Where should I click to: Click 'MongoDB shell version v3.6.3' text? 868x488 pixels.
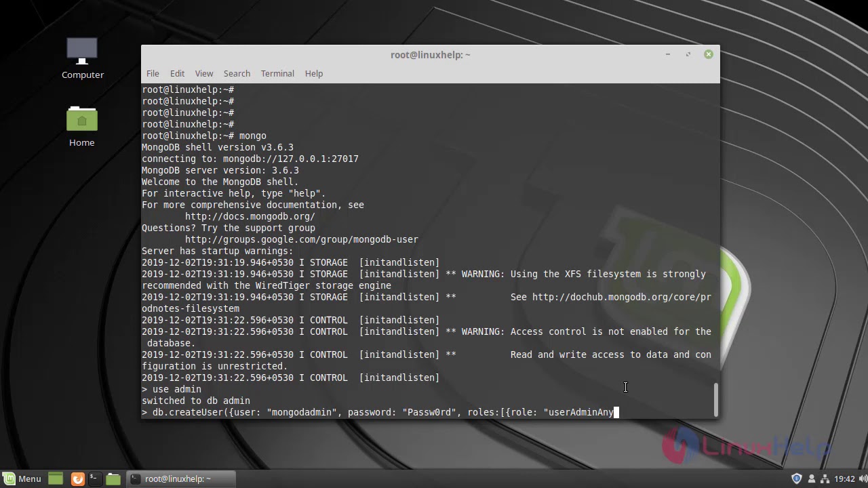click(218, 147)
